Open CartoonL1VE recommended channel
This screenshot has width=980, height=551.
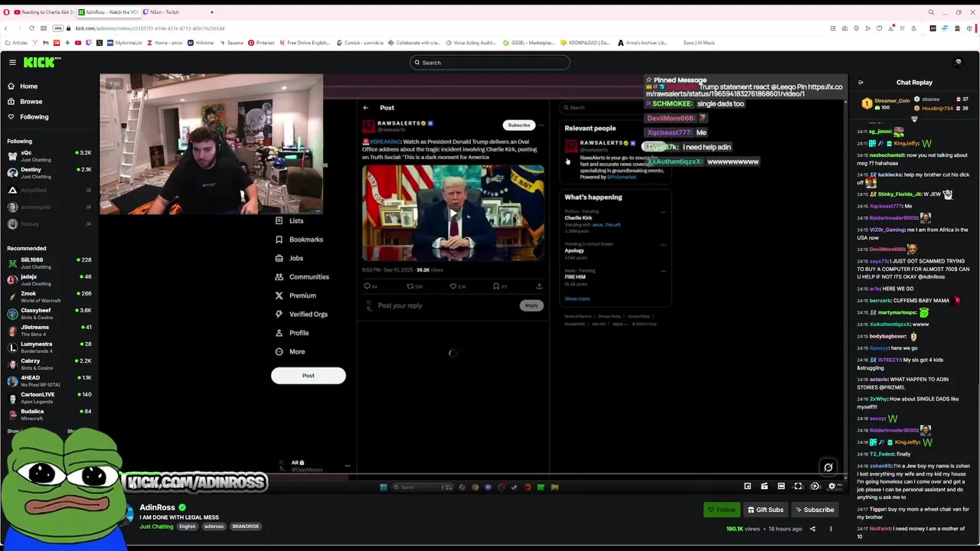point(49,398)
